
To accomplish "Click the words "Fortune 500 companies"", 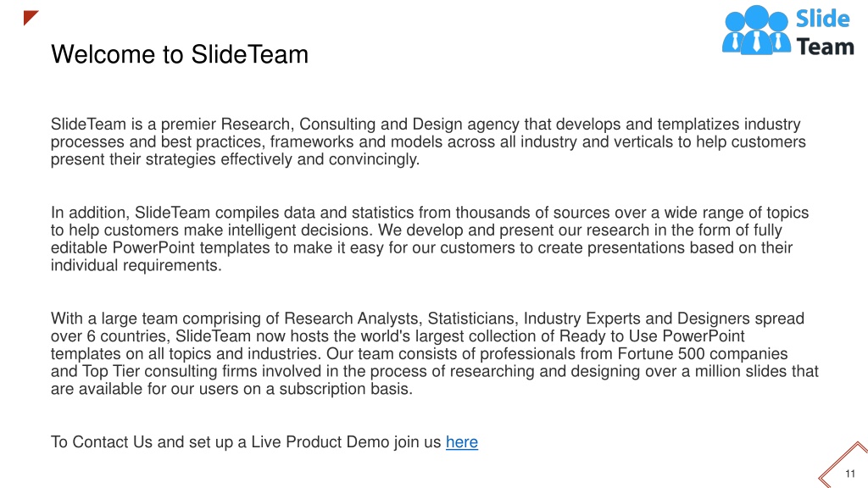I will [703, 353].
